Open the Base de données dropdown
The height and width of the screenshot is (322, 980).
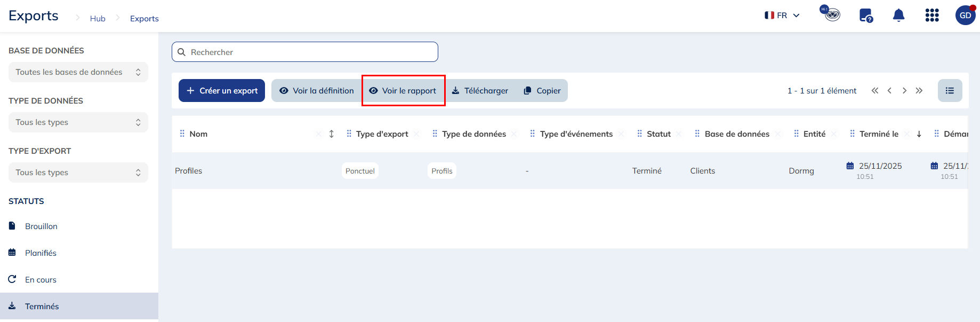tap(78, 72)
